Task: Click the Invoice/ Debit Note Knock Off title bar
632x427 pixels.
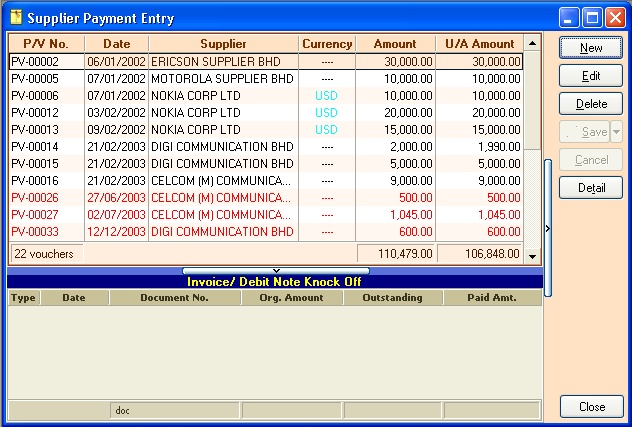Action: (274, 281)
